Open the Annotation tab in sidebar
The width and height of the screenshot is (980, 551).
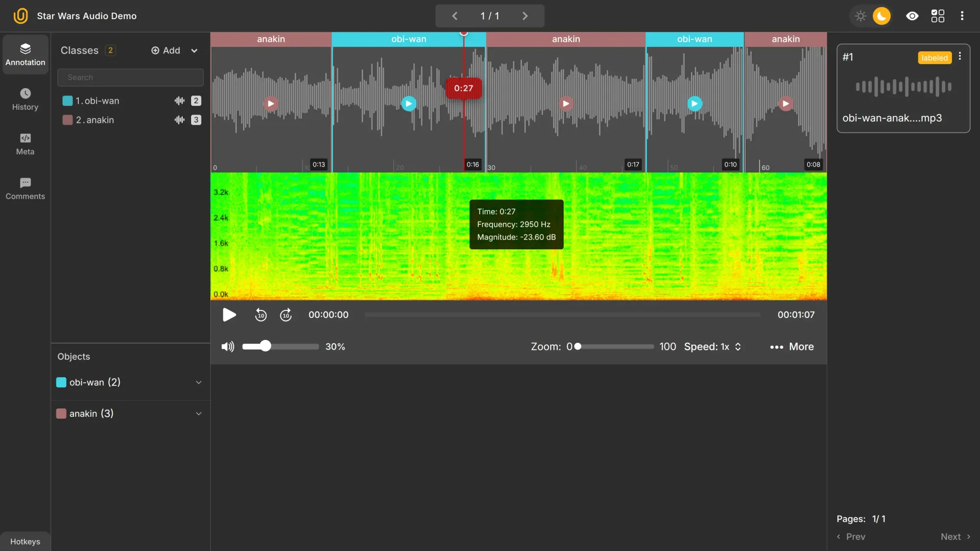pyautogui.click(x=25, y=54)
